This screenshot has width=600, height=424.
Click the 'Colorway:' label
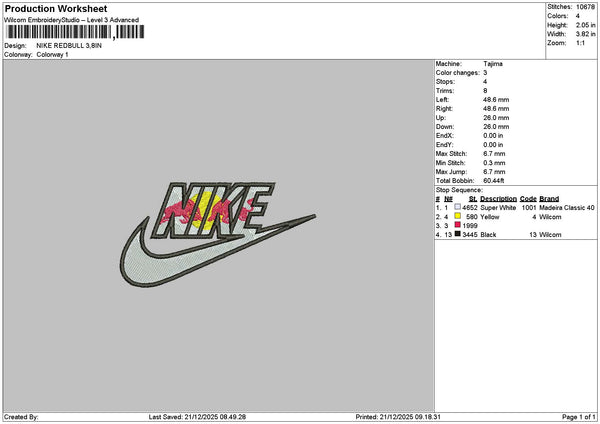[18, 55]
